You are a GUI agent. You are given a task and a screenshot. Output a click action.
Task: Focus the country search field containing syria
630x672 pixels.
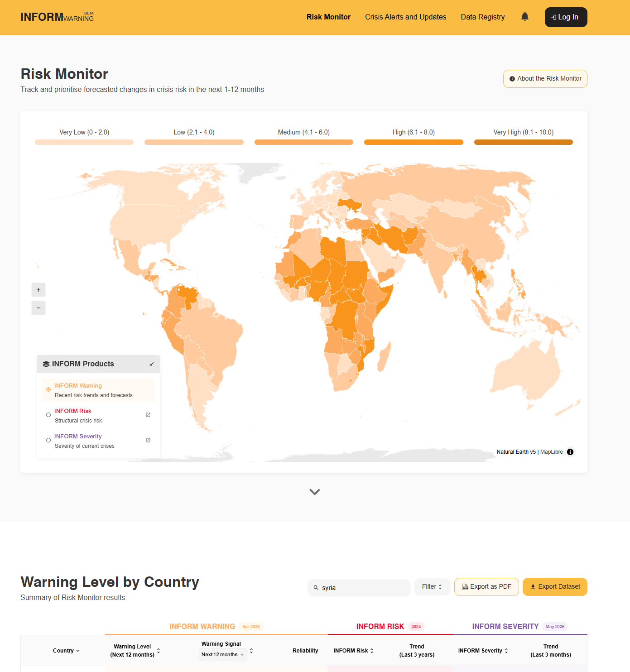coord(359,588)
